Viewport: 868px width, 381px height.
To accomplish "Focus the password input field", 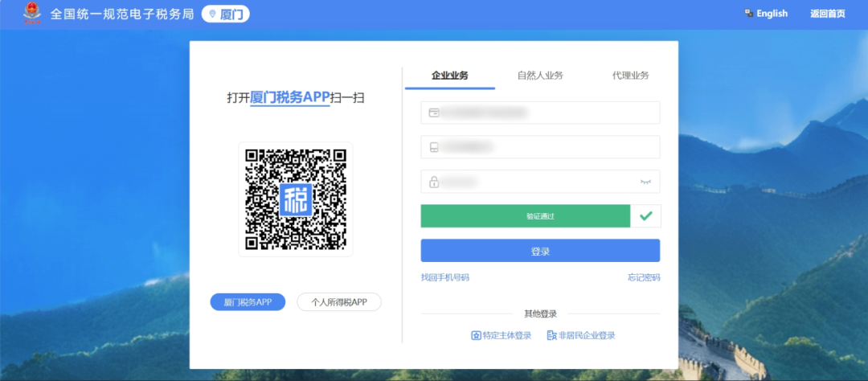I will [540, 182].
